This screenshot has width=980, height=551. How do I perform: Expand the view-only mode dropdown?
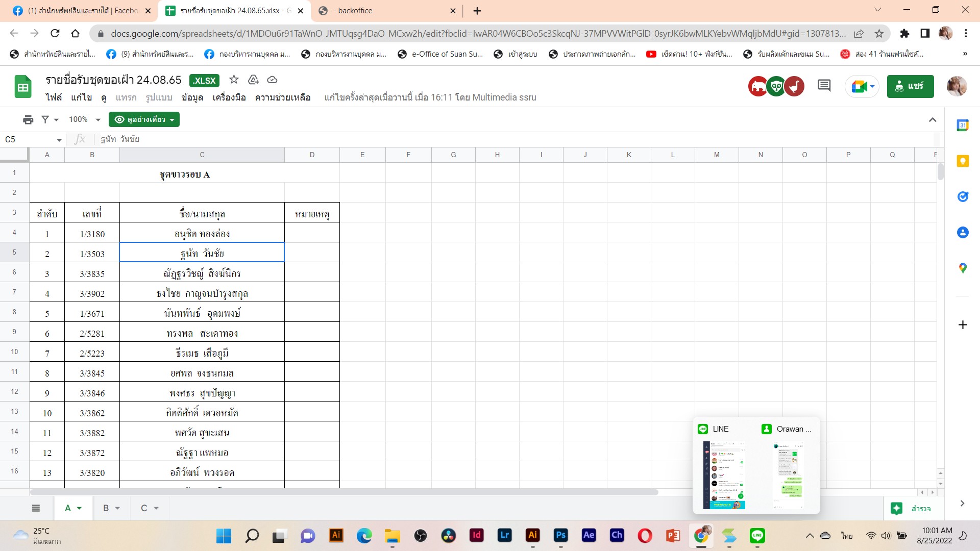144,119
